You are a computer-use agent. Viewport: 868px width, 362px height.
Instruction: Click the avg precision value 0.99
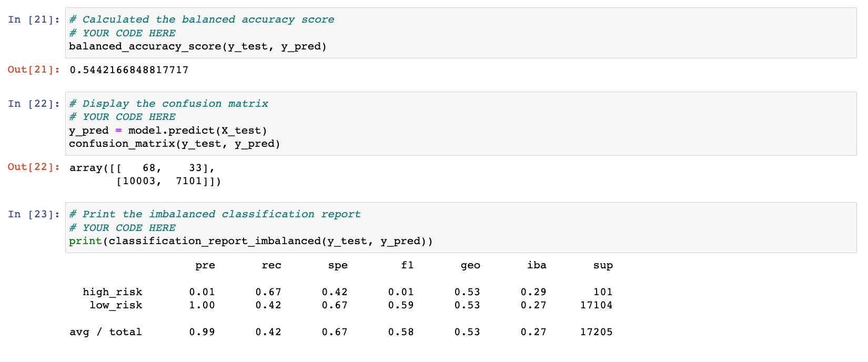(x=202, y=332)
